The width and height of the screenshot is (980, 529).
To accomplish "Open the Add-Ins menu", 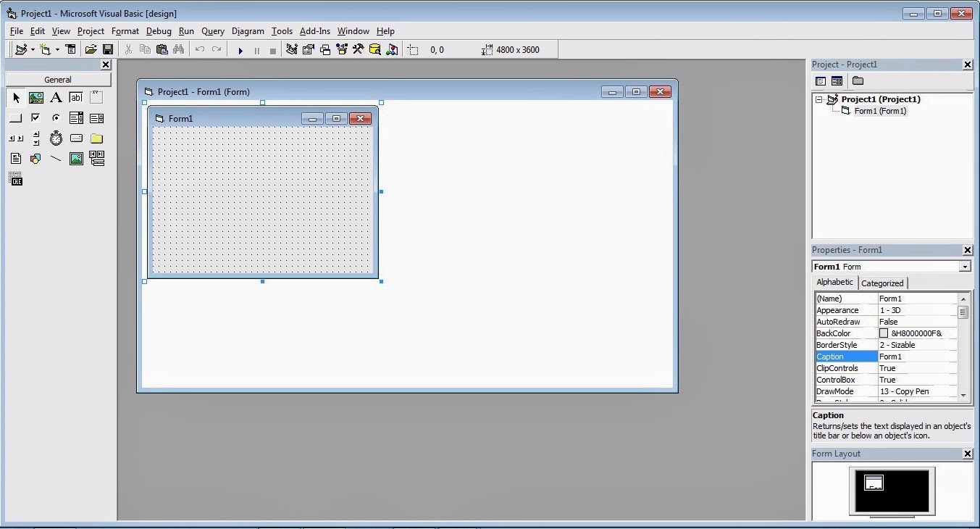I will click(x=315, y=31).
